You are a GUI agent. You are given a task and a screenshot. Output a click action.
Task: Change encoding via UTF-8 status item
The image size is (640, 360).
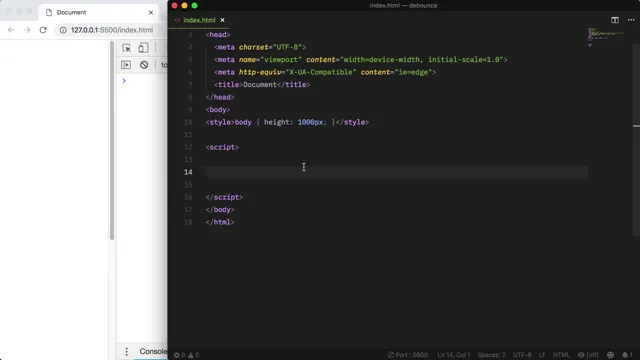pos(522,355)
